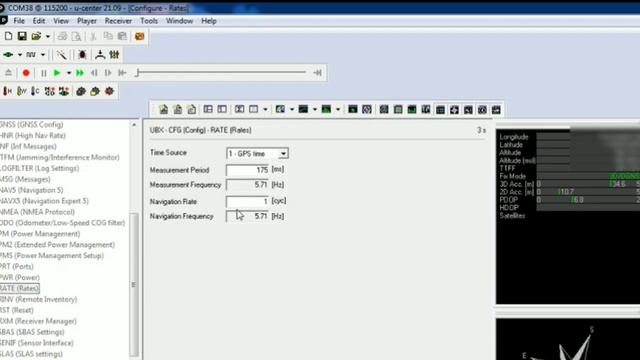
Task: Open the View menu
Action: click(x=61, y=21)
